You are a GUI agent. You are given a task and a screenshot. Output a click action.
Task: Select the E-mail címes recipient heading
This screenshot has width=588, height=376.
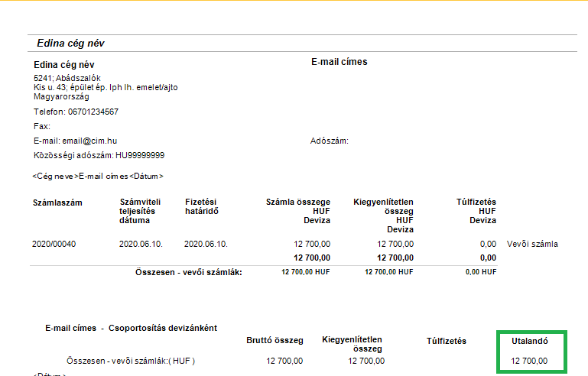click(x=339, y=62)
